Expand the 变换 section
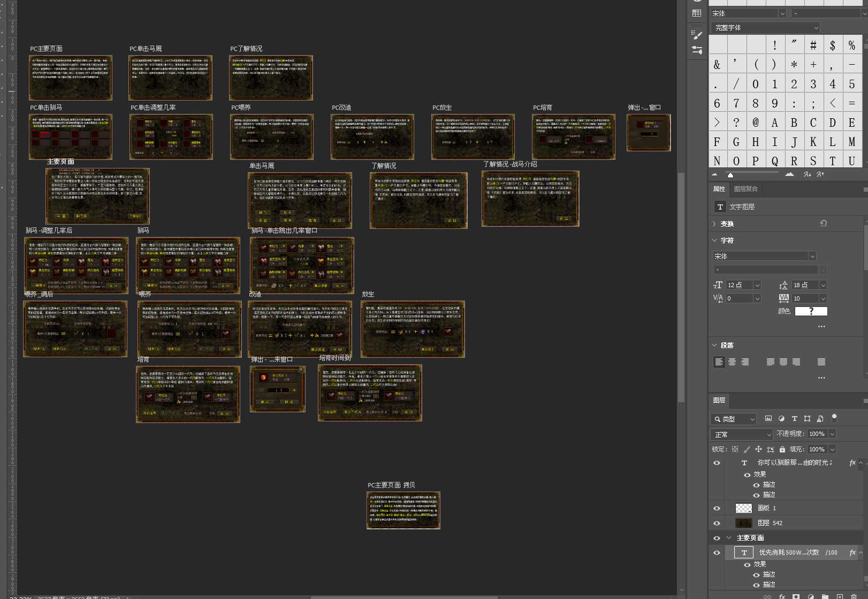Image resolution: width=868 pixels, height=599 pixels. (x=714, y=224)
